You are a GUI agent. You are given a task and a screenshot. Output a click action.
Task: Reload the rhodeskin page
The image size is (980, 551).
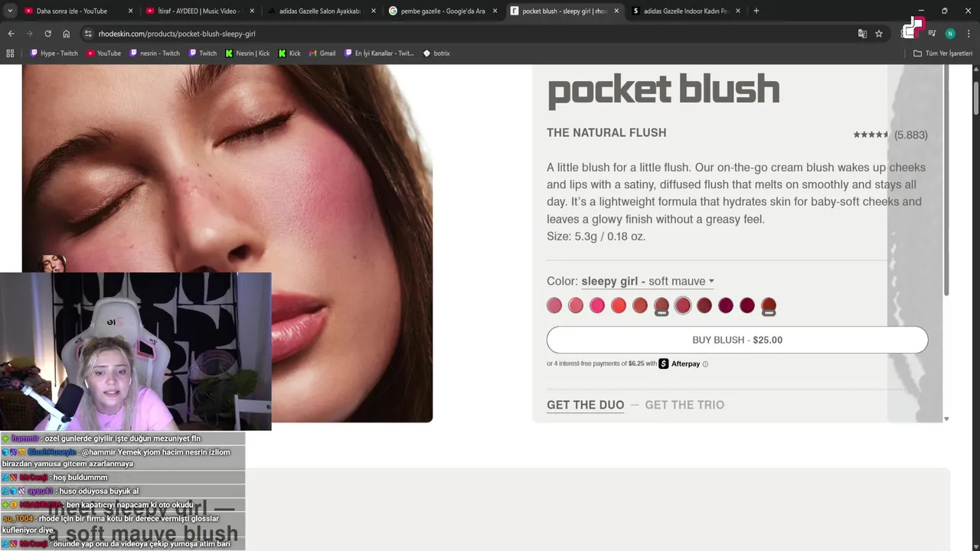pyautogui.click(x=47, y=34)
